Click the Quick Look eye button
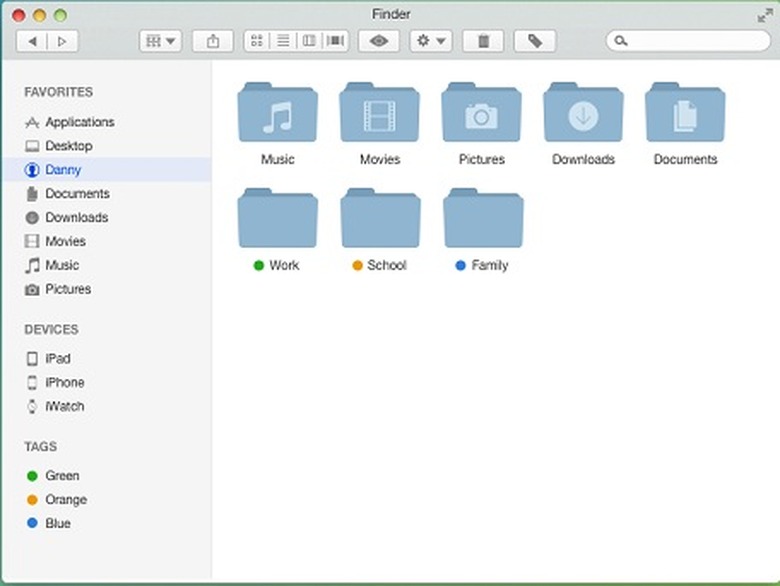The width and height of the screenshot is (780, 586). click(379, 41)
